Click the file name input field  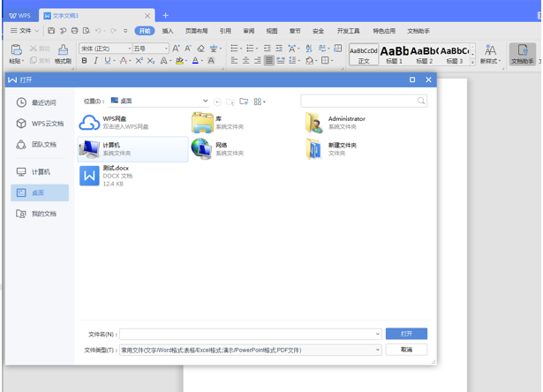[246, 334]
